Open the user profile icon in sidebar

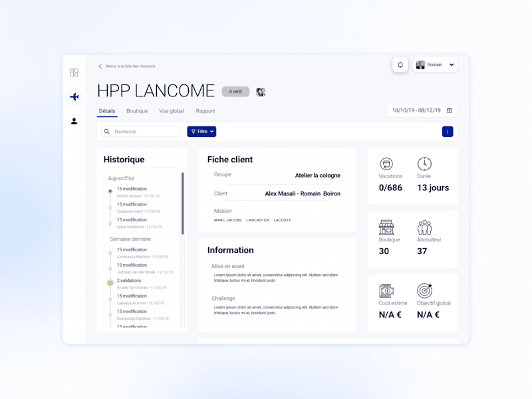(74, 121)
